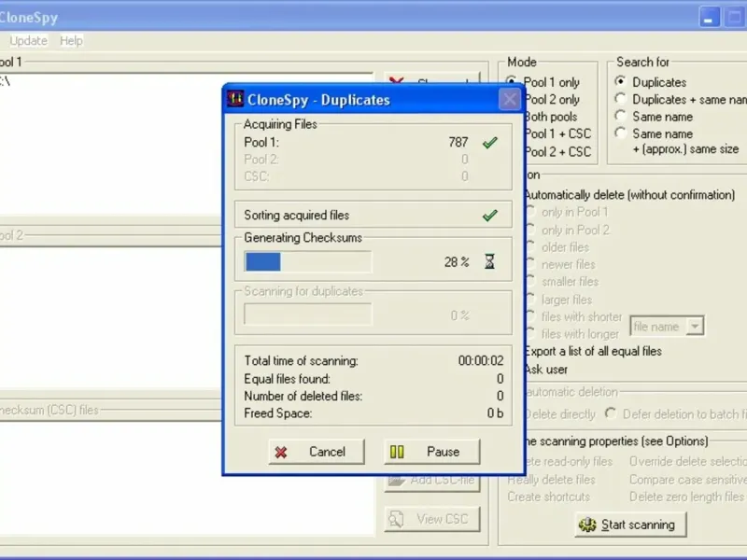Choose the Same name search option

654,117
